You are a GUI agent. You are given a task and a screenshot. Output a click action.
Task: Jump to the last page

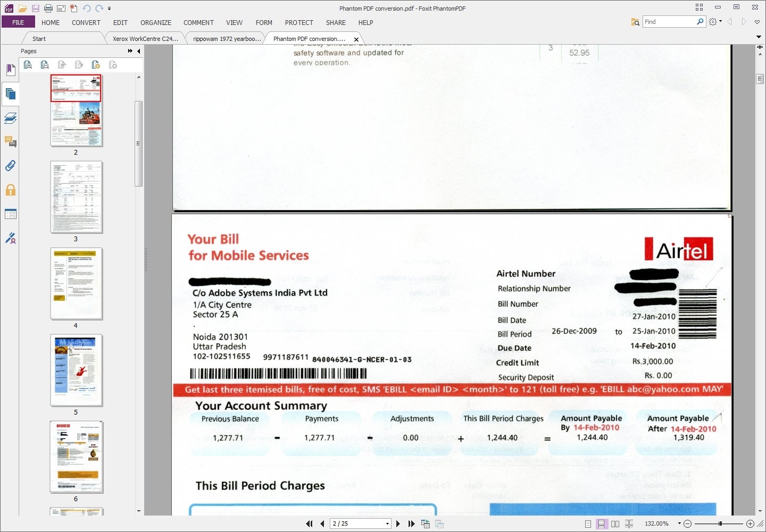(x=411, y=524)
